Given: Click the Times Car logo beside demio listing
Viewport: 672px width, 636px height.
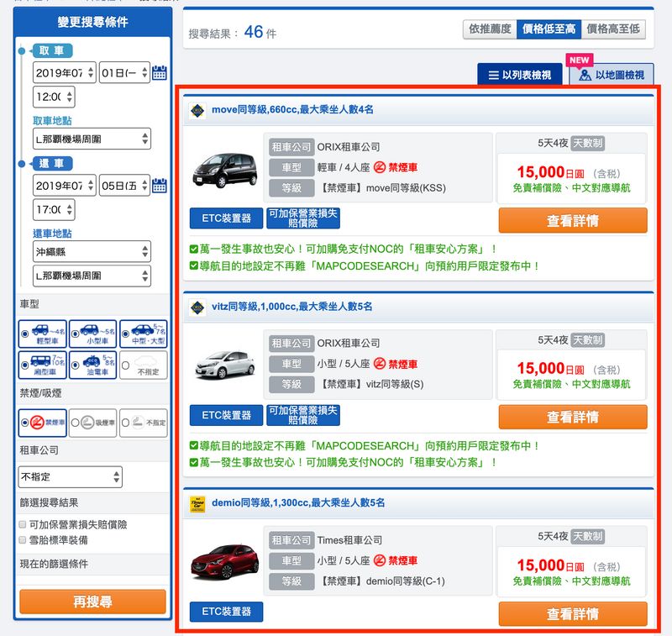Looking at the screenshot, I should coord(197,504).
